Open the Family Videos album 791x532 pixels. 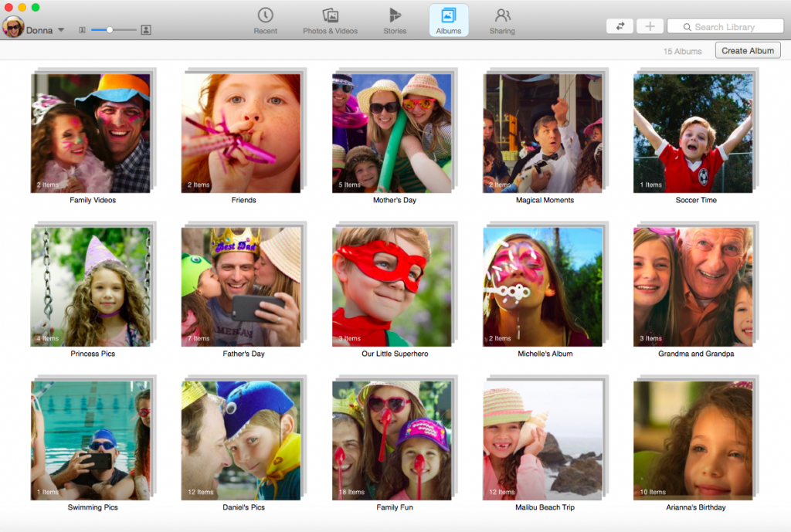[90, 134]
